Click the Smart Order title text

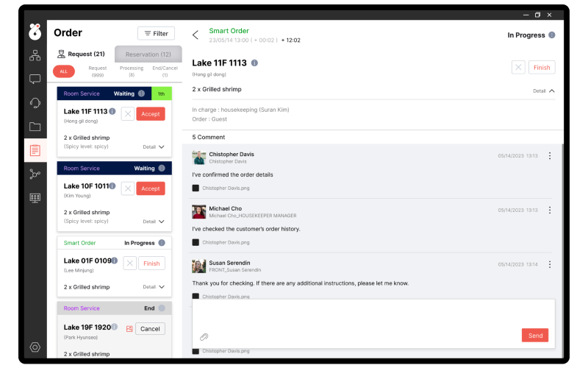coord(229,31)
